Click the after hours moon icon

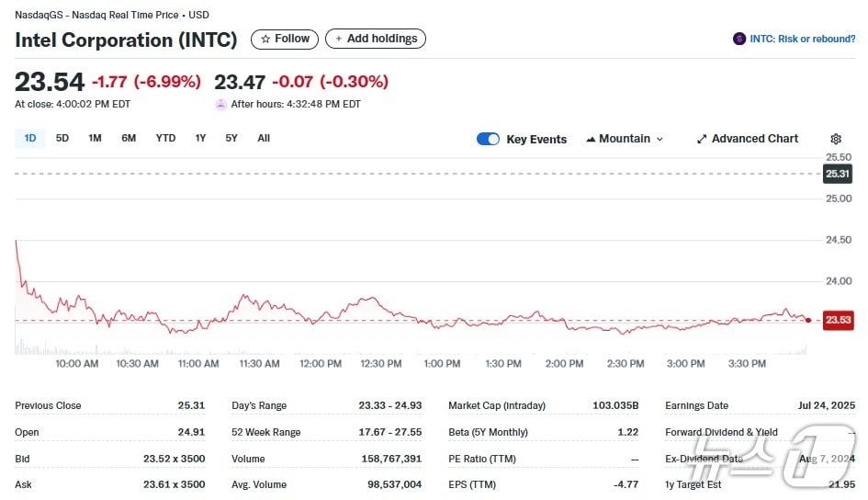[x=220, y=104]
